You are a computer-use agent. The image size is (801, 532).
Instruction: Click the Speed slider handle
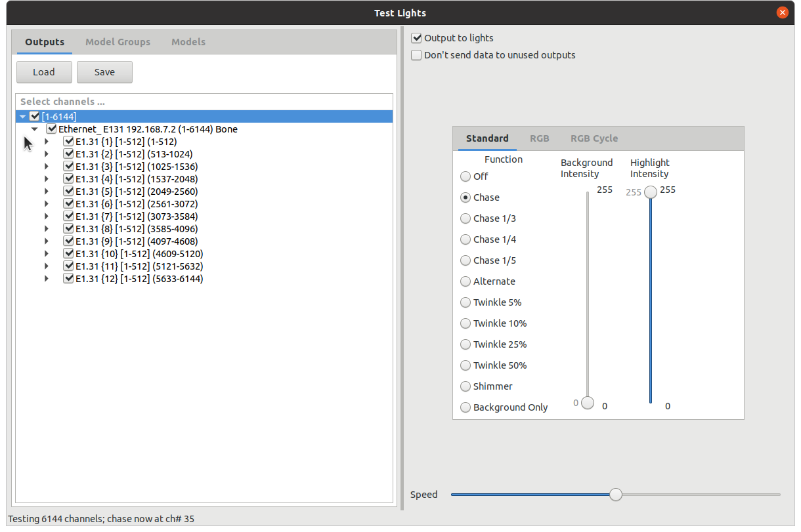(615, 495)
